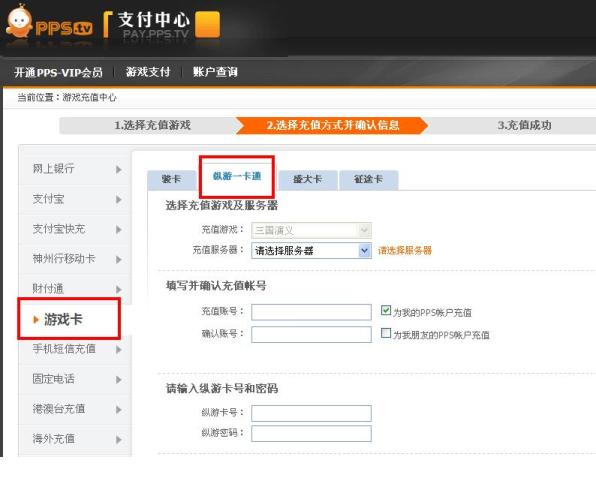The height and width of the screenshot is (484, 596).
Task: Open 游戏支付 menu item
Action: click(x=148, y=72)
